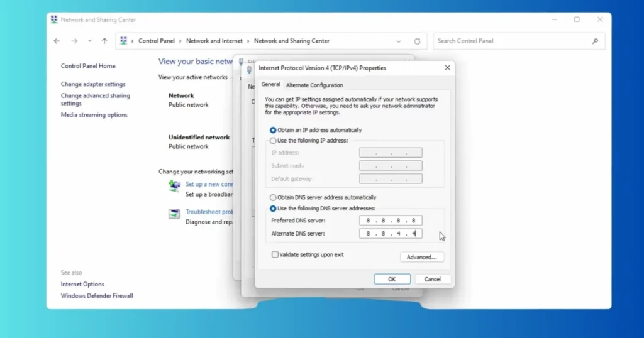This screenshot has height=338, width=644.
Task: Click the Control Panel icon in the address bar
Action: (123, 41)
